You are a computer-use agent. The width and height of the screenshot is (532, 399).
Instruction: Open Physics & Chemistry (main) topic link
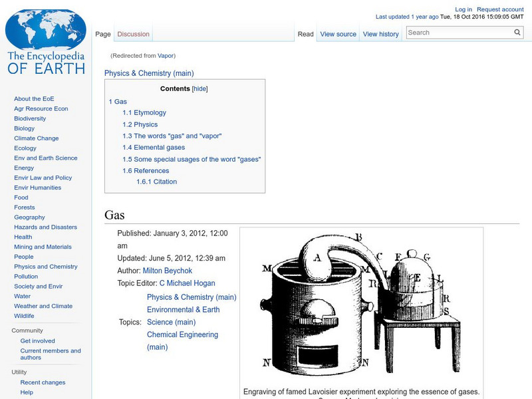coord(192,297)
